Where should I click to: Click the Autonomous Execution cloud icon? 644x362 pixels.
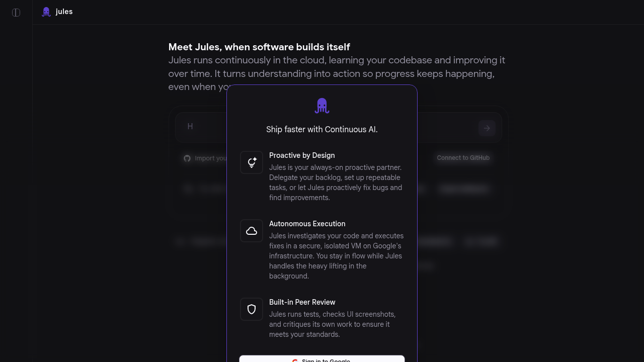[252, 231]
